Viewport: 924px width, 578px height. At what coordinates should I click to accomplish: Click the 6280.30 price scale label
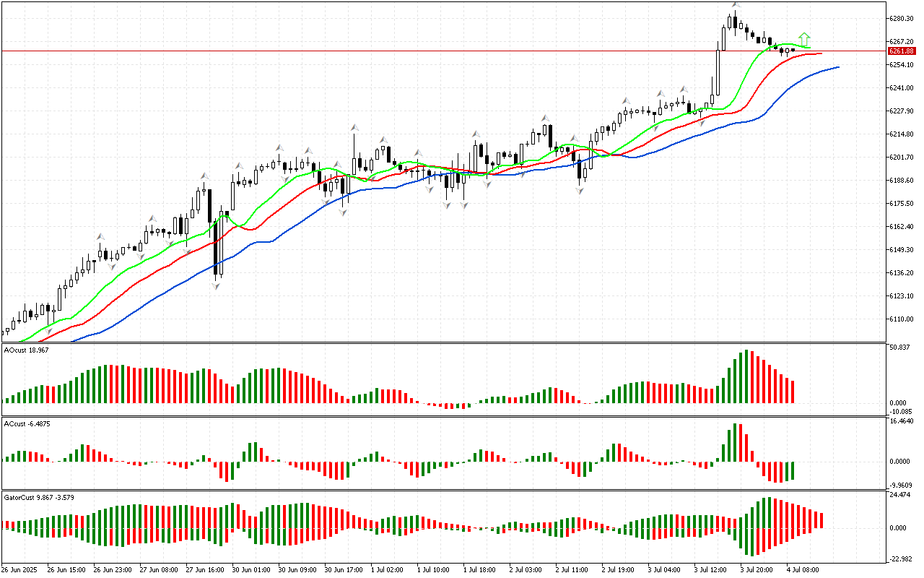pyautogui.click(x=902, y=19)
